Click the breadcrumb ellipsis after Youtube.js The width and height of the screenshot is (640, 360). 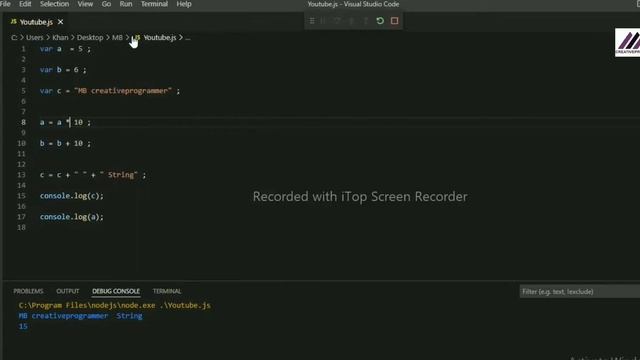point(188,38)
